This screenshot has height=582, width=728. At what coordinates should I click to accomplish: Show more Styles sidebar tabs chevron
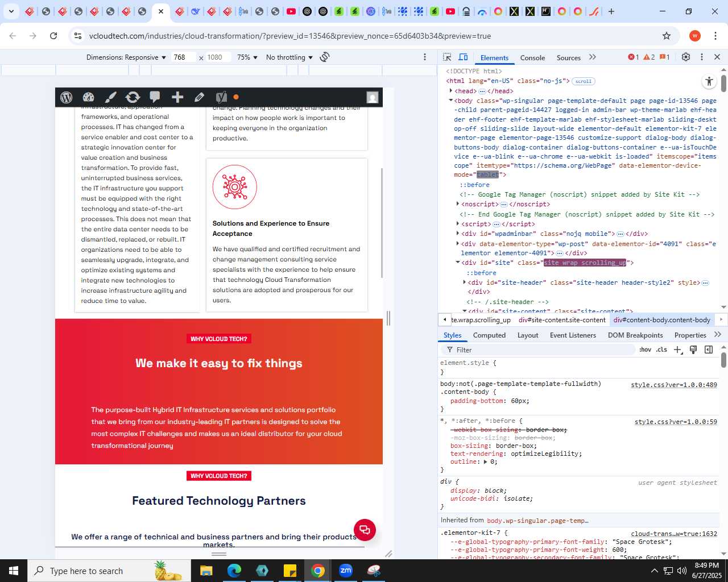click(x=717, y=335)
